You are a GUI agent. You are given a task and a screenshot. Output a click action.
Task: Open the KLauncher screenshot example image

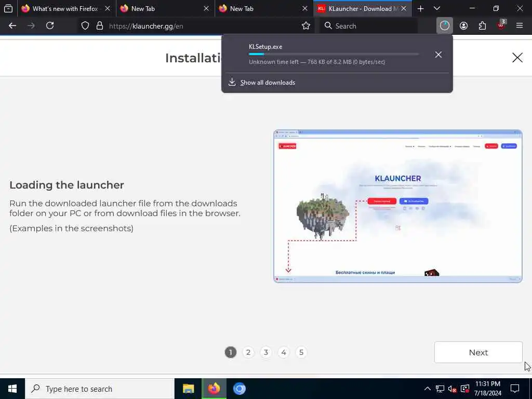point(398,206)
